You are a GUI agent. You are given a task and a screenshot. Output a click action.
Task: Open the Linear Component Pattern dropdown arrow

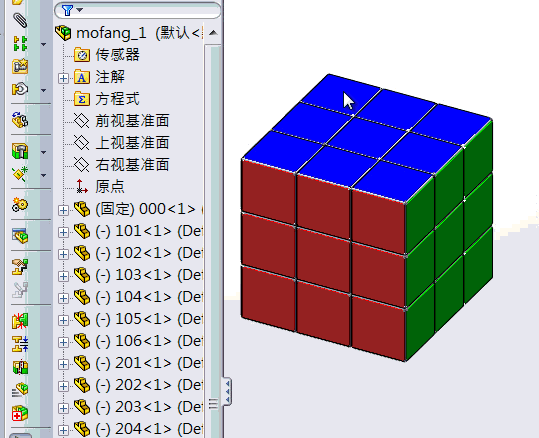tap(43, 44)
